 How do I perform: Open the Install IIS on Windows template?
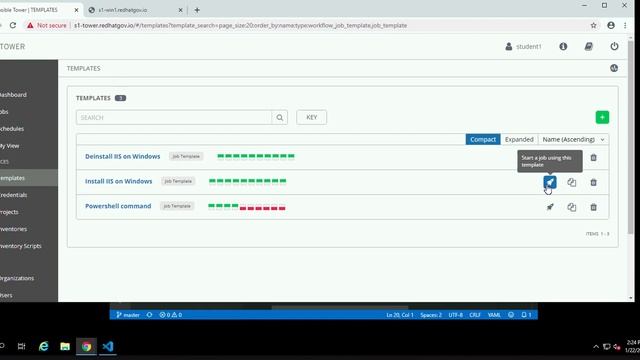coord(118,181)
